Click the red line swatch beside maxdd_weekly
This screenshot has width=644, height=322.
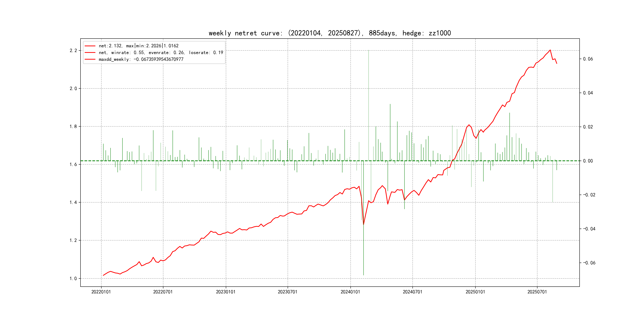pyautogui.click(x=90, y=59)
